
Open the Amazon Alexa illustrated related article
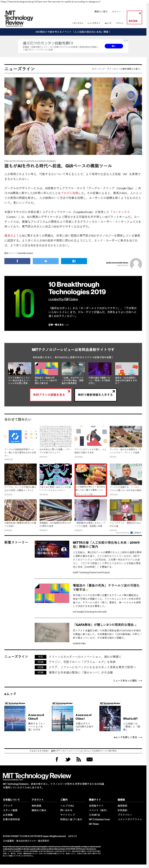click(x=91, y=436)
